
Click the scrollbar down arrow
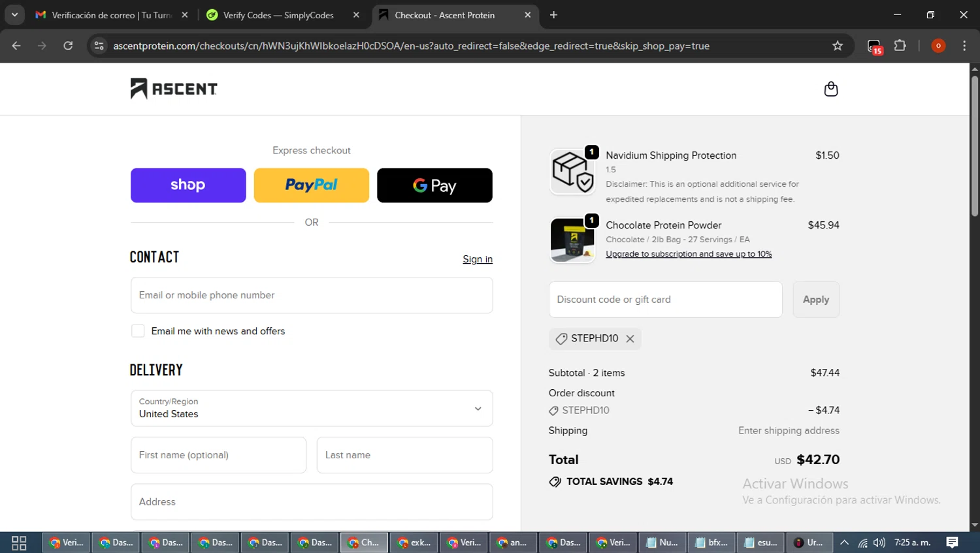[975, 525]
